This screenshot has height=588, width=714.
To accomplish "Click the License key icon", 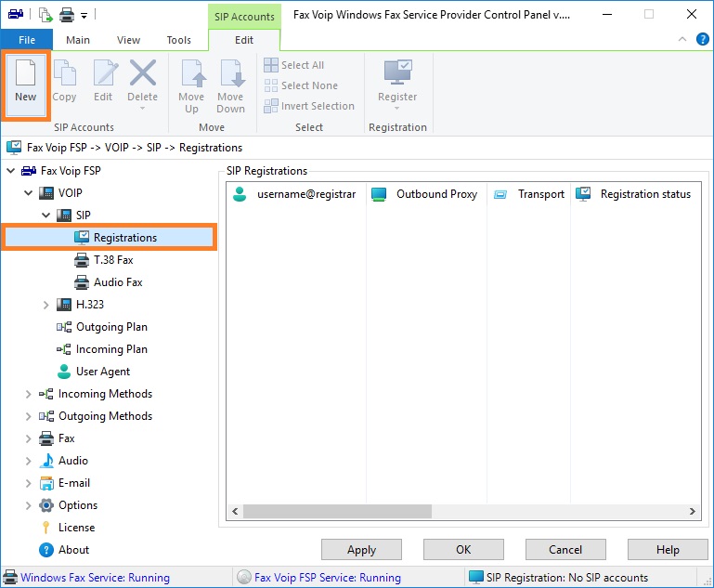I will tap(46, 528).
